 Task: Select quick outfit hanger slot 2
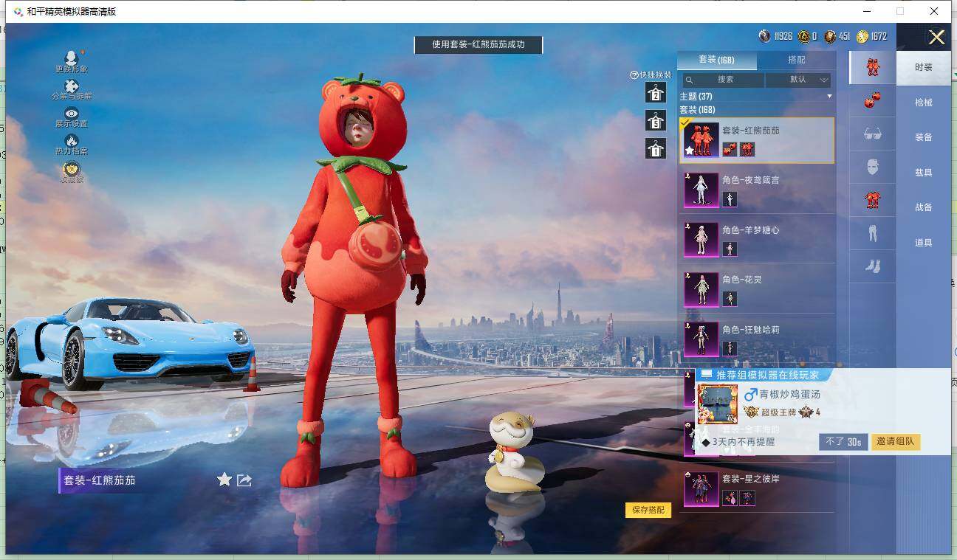pos(656,93)
